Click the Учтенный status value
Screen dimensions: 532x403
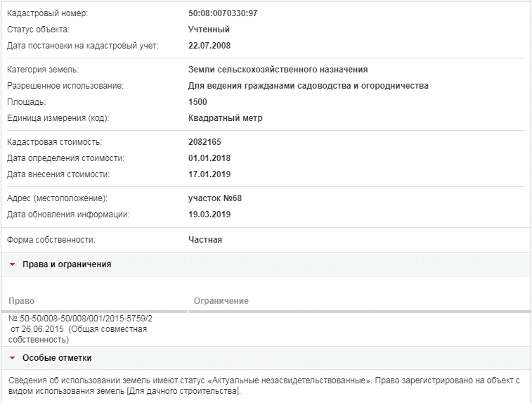tap(209, 30)
